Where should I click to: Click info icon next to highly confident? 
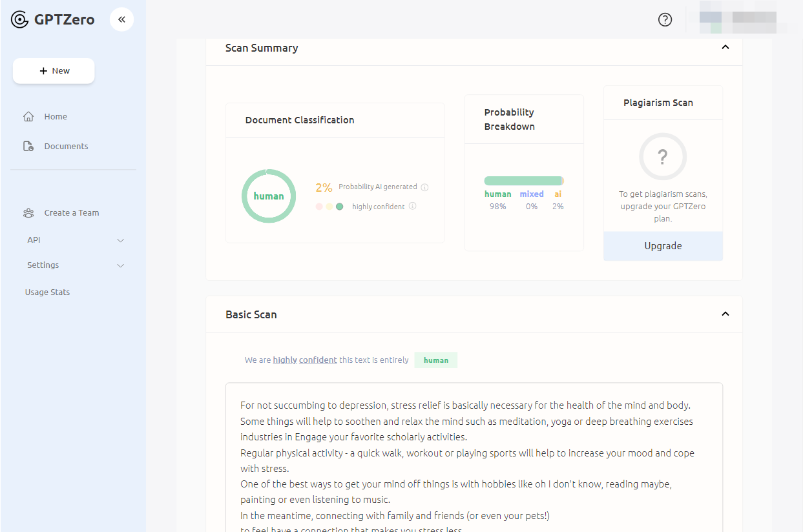coord(412,207)
